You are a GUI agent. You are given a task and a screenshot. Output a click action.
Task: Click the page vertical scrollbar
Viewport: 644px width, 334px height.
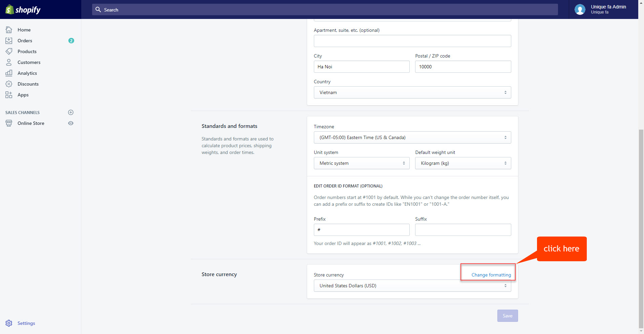pos(641,228)
